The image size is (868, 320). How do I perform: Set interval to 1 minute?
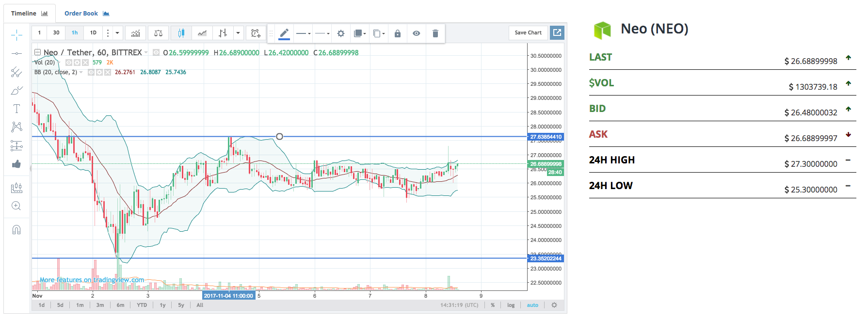coord(39,33)
